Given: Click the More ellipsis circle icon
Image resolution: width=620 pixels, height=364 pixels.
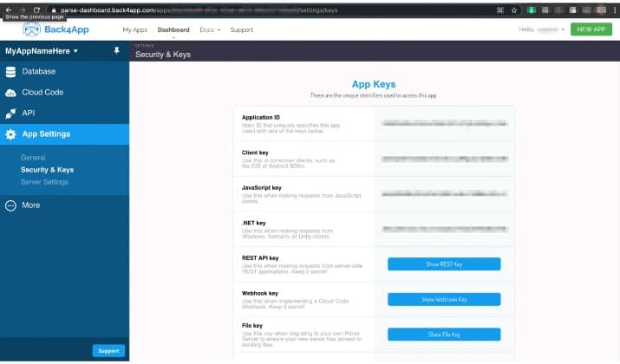Looking at the screenshot, I should point(10,205).
